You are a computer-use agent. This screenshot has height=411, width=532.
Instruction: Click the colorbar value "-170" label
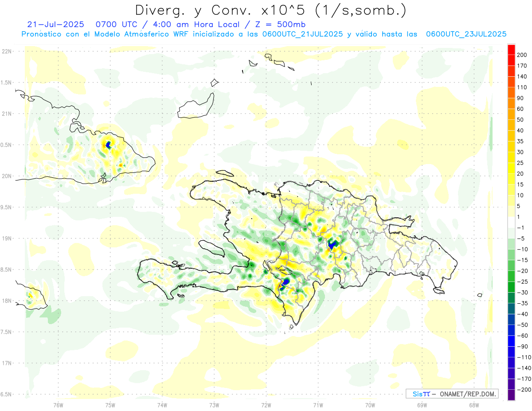pyautogui.click(x=524, y=379)
